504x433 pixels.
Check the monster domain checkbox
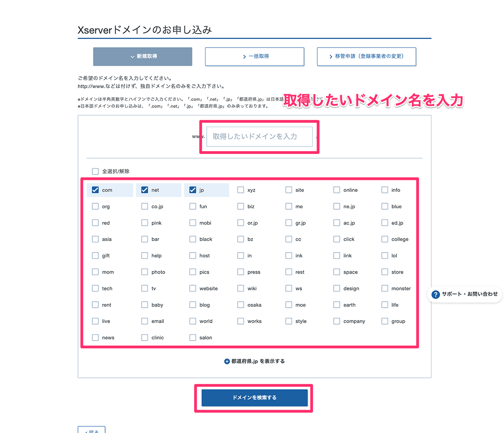[x=385, y=289]
